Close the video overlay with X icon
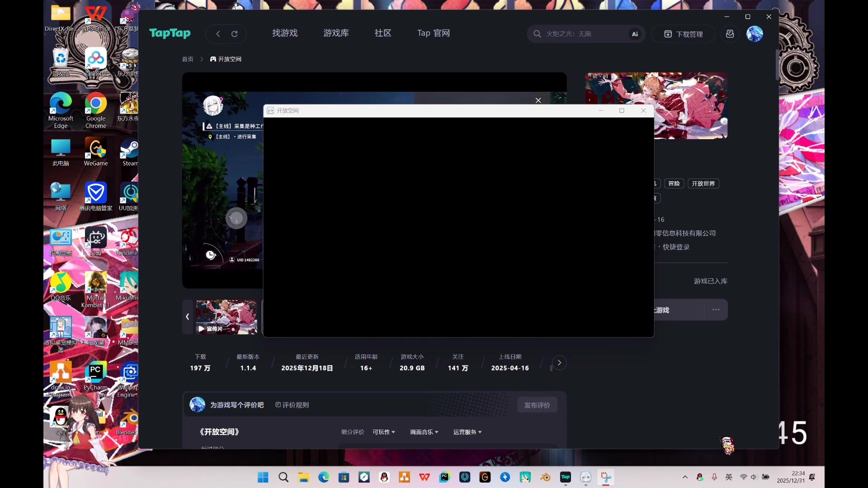Viewport: 868px width, 488px height. pyautogui.click(x=538, y=100)
